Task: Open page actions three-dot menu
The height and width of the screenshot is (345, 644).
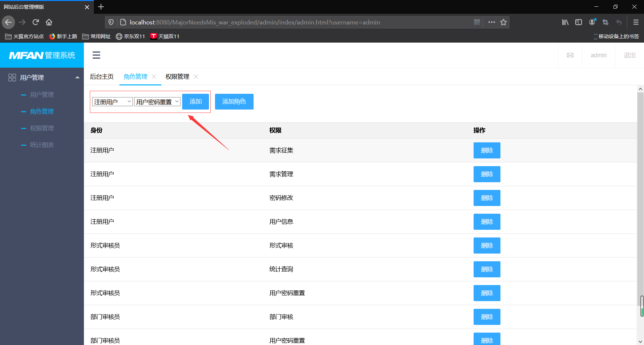Action: pyautogui.click(x=492, y=22)
